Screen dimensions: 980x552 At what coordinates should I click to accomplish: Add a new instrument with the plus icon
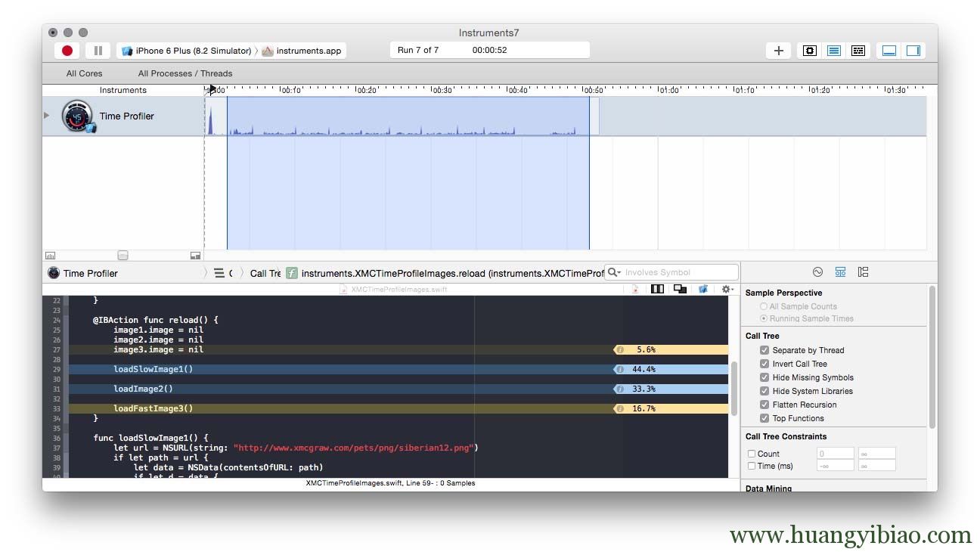tap(778, 50)
